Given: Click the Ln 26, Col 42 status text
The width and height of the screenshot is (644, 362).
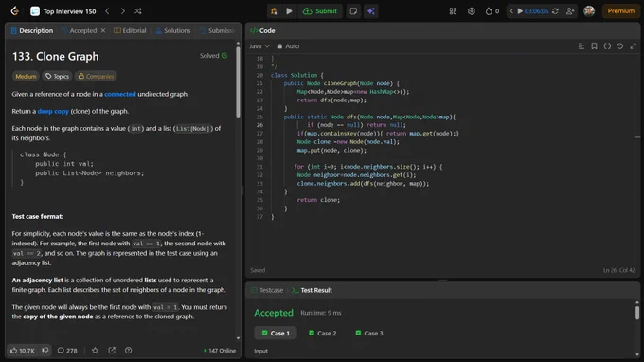Looking at the screenshot, I should coord(618,270).
